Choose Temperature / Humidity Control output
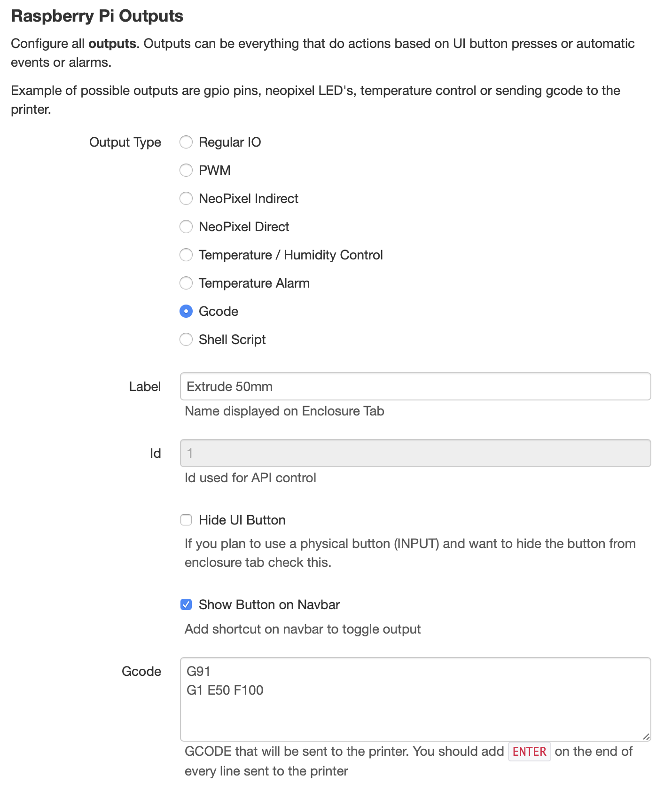Screen dimensions: 672x799 point(186,255)
